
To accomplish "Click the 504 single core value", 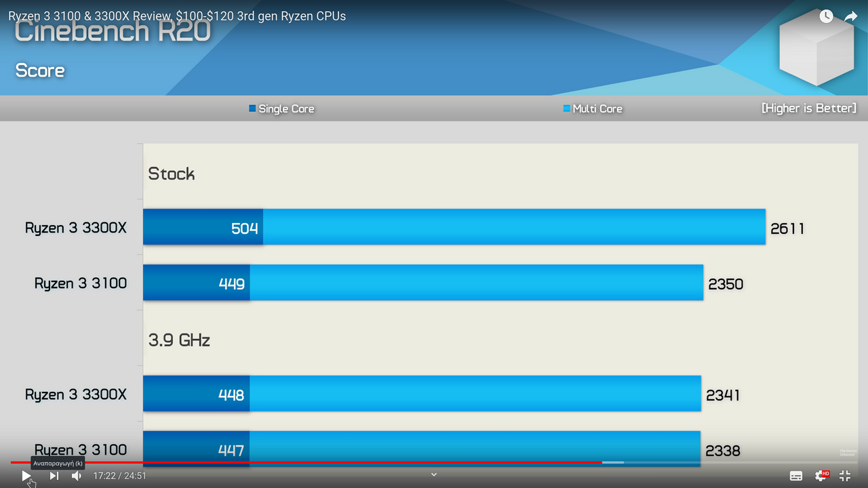I will pyautogui.click(x=245, y=228).
